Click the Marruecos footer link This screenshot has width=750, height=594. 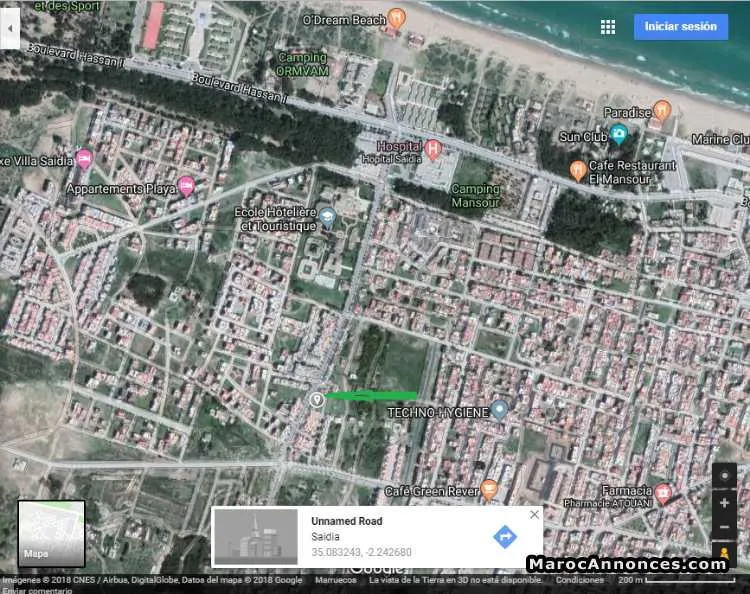(336, 580)
